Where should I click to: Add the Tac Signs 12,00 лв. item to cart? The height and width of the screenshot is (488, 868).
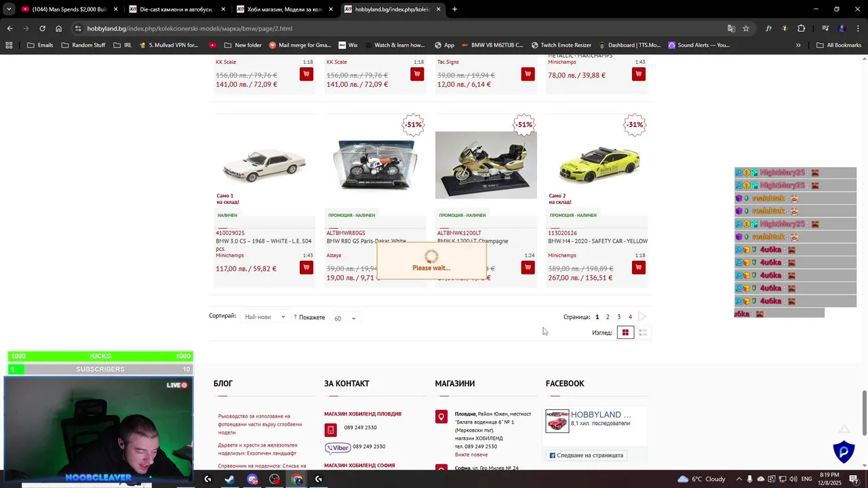coord(528,74)
